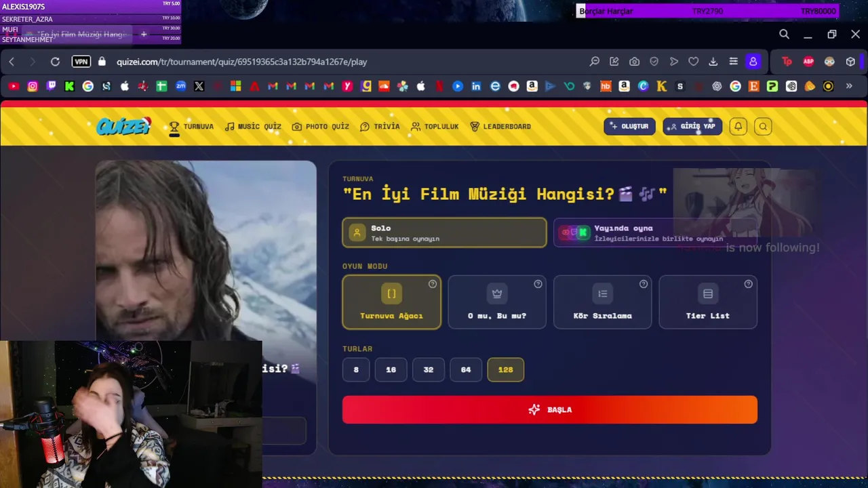Open the SoundCloud bookmark
Image resolution: width=868 pixels, height=488 pixels.
tap(384, 86)
